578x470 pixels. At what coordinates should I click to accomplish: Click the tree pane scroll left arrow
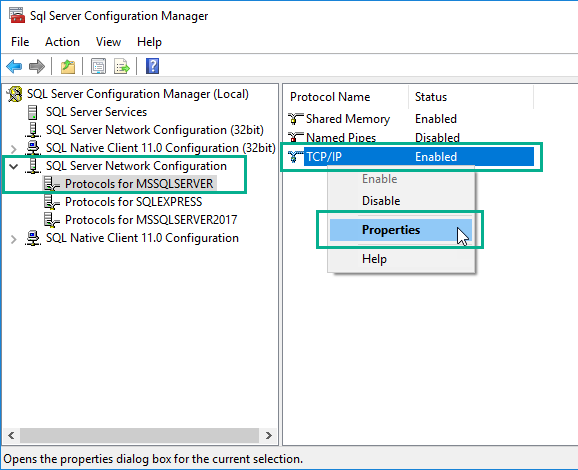coord(11,436)
